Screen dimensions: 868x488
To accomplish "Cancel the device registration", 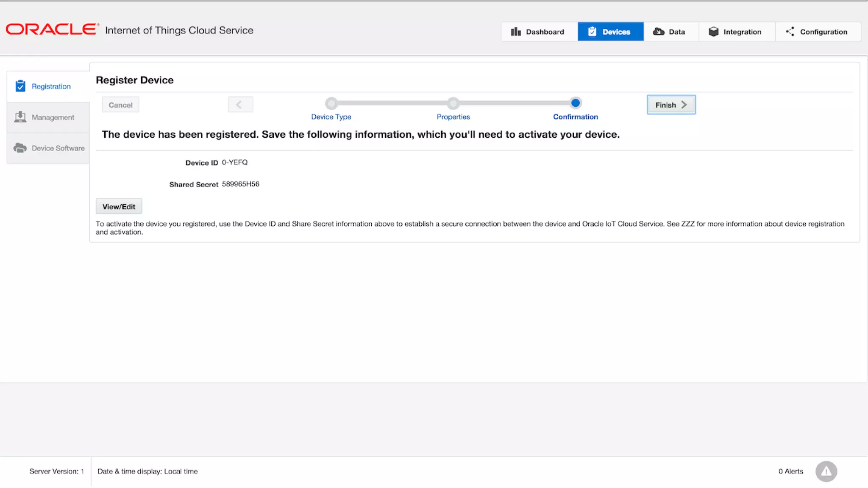I will [x=120, y=105].
